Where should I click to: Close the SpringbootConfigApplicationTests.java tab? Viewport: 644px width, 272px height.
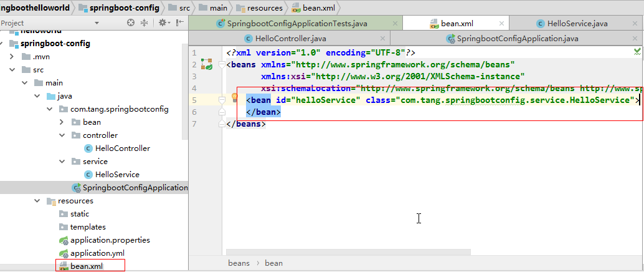395,24
